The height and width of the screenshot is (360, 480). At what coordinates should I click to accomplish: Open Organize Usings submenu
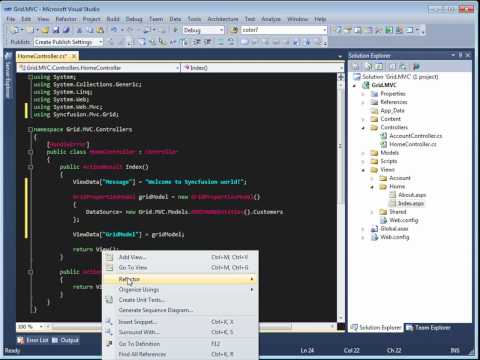point(180,289)
